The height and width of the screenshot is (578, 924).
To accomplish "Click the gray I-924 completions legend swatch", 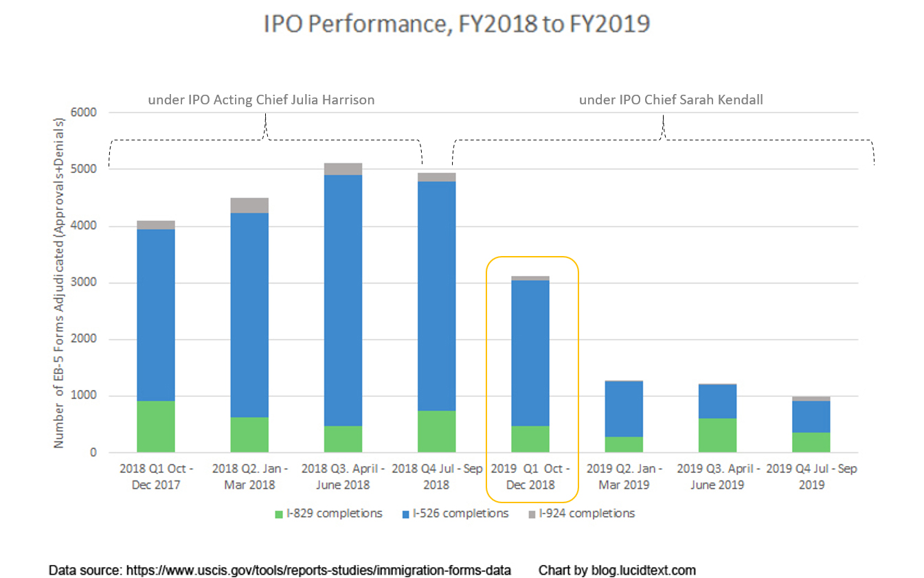I will pos(532,514).
